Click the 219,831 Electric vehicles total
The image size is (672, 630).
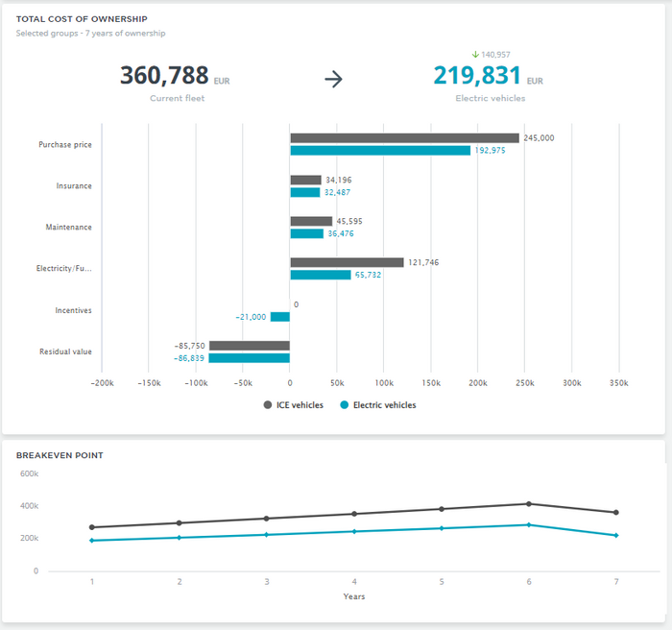tap(477, 76)
